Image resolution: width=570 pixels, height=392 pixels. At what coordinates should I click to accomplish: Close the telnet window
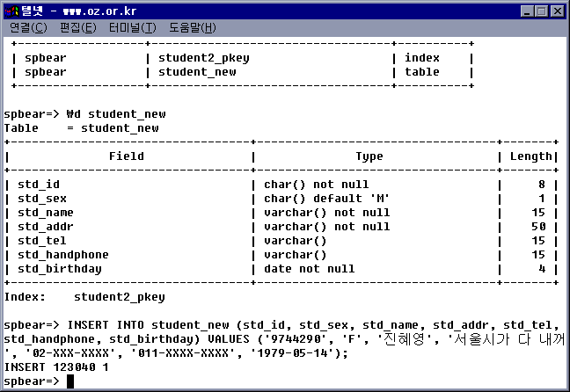click(x=557, y=11)
